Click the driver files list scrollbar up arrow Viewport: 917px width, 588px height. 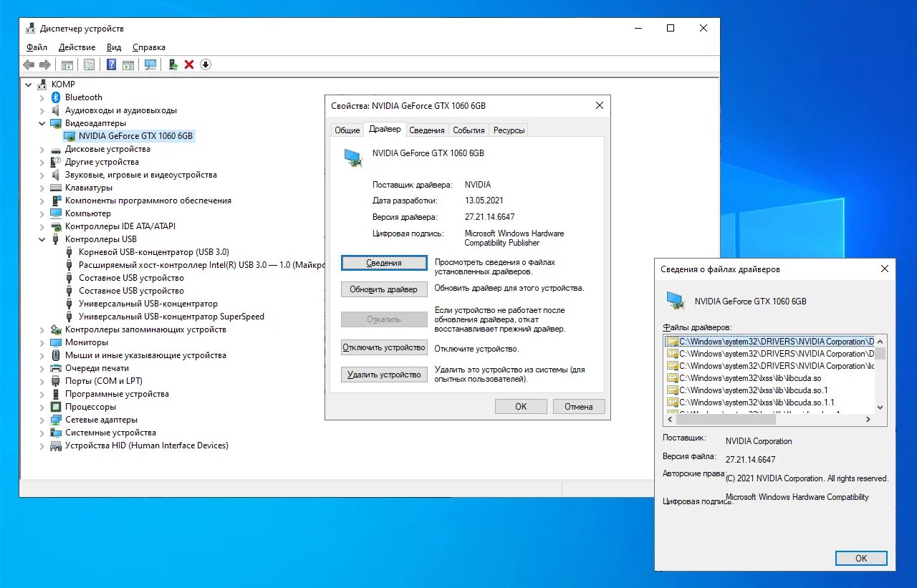point(880,341)
